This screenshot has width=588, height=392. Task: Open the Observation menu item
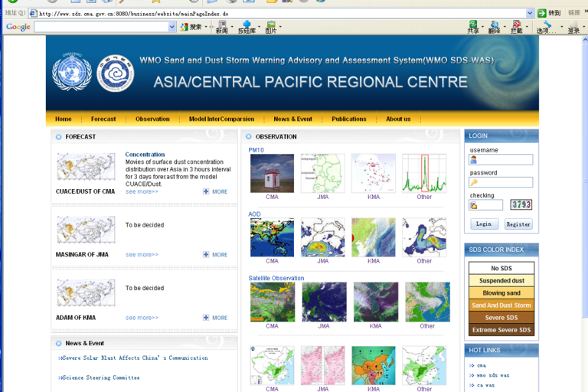[152, 119]
